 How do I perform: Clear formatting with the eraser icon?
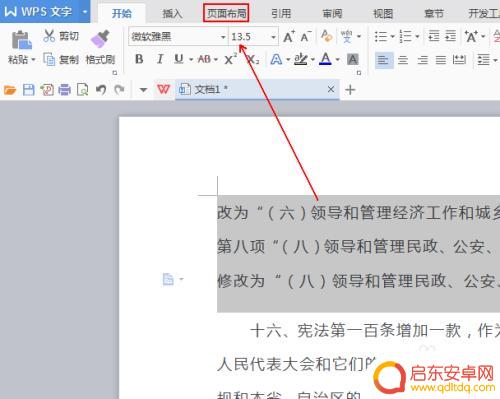tap(326, 36)
